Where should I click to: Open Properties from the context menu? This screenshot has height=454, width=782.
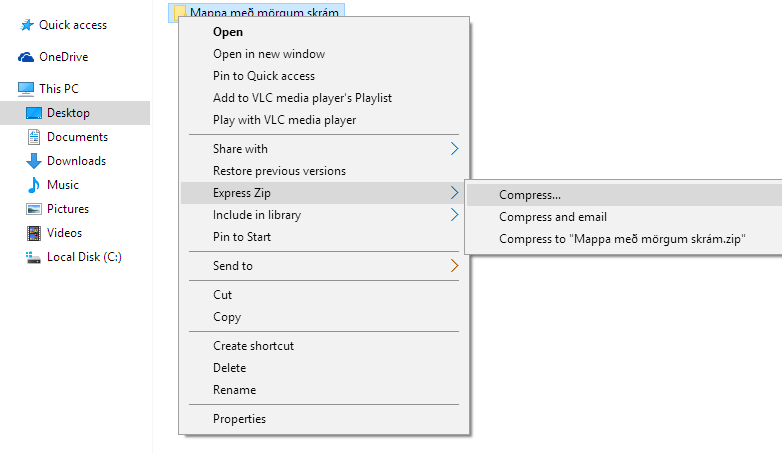coord(239,419)
